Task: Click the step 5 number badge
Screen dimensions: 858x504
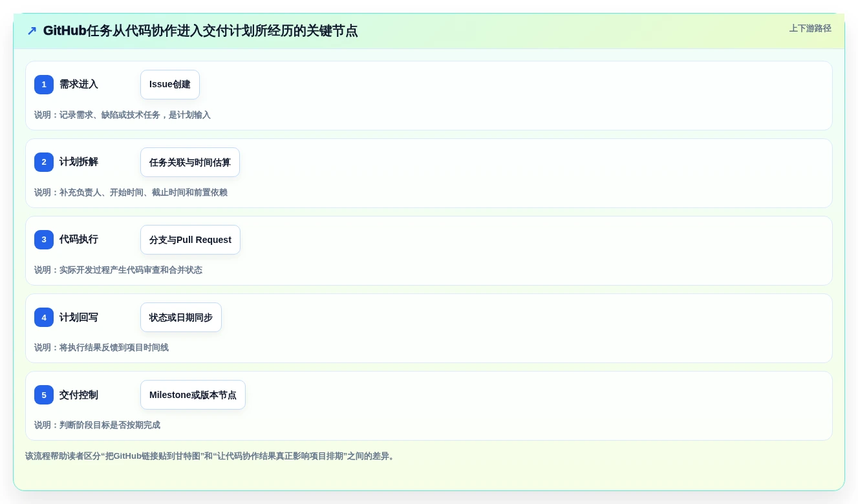Action: click(x=44, y=395)
